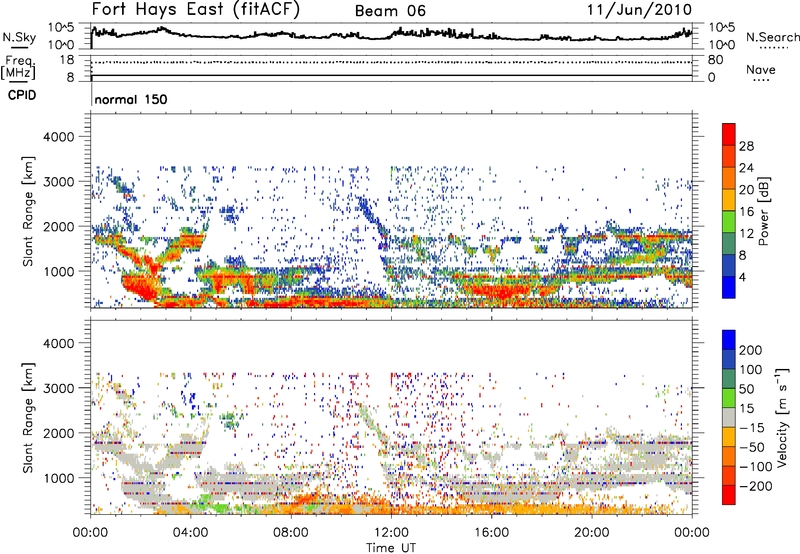This screenshot has width=800, height=554.
Task: Click the "normal 150" CPID text
Action: (x=131, y=99)
